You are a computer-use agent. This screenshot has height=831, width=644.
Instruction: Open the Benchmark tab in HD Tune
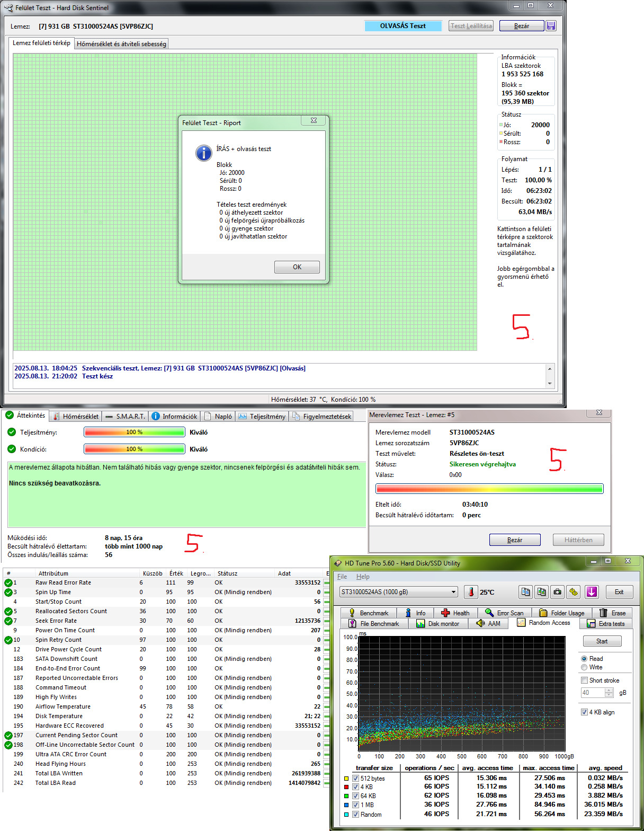368,613
